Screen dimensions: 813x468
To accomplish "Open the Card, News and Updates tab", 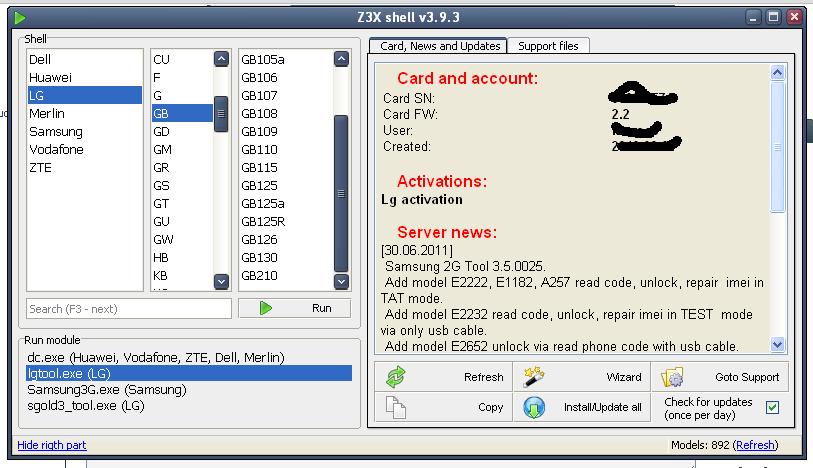I will coord(438,46).
